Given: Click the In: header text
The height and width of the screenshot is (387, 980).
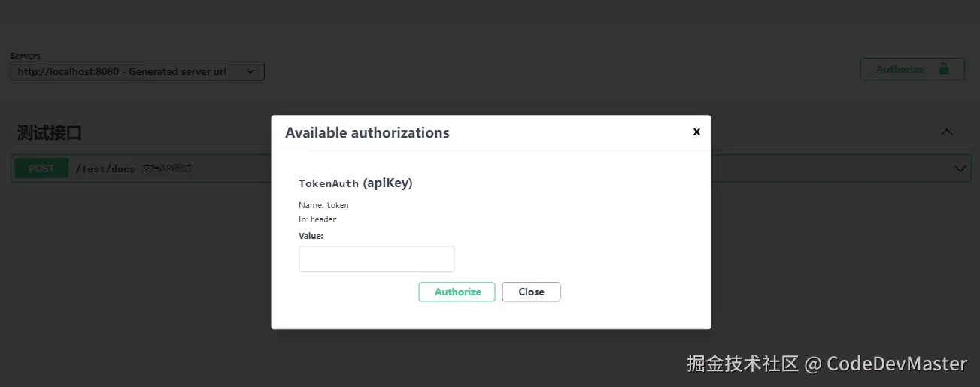Looking at the screenshot, I should [317, 219].
